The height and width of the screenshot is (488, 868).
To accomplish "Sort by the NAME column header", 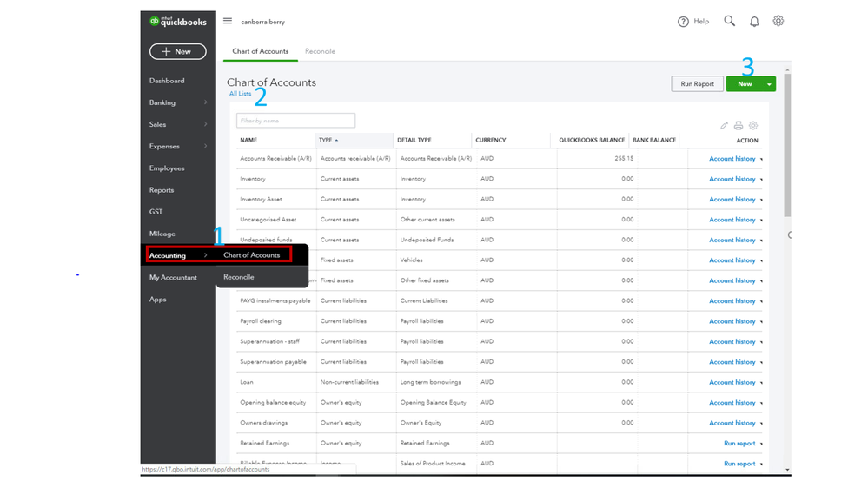I will 248,140.
